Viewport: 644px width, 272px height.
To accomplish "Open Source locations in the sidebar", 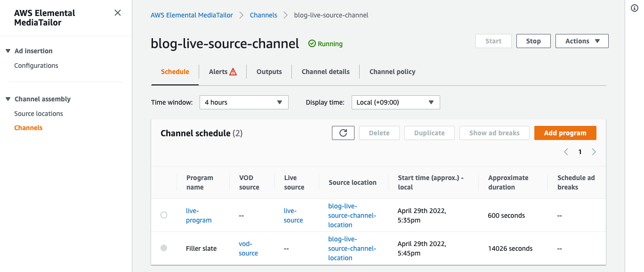I will pyautogui.click(x=39, y=114).
